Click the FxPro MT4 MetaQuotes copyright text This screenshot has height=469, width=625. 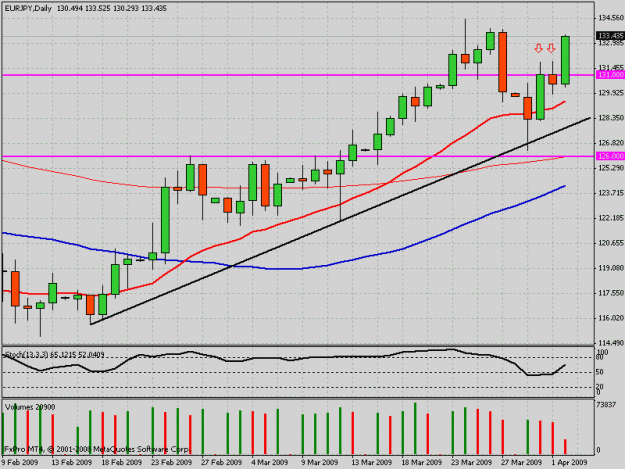(97, 449)
